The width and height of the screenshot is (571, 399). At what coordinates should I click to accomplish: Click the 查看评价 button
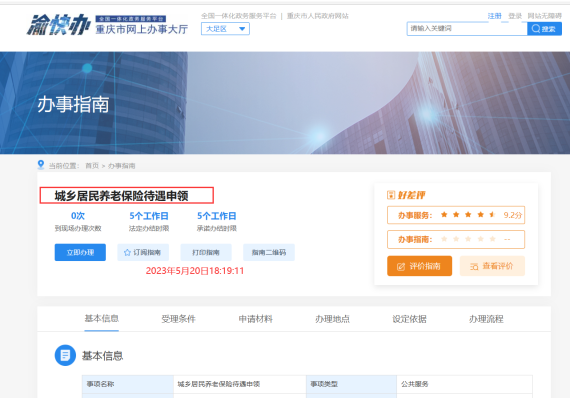492,266
